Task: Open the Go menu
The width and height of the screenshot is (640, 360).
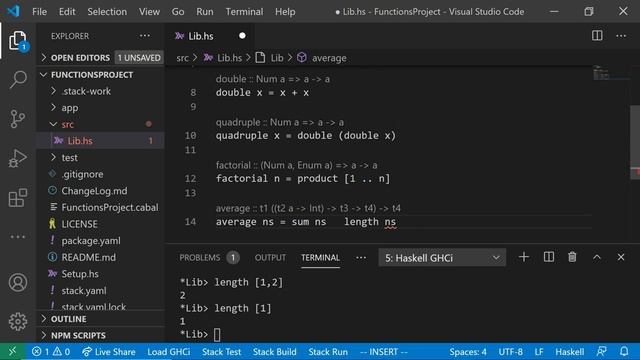Action: (x=178, y=11)
